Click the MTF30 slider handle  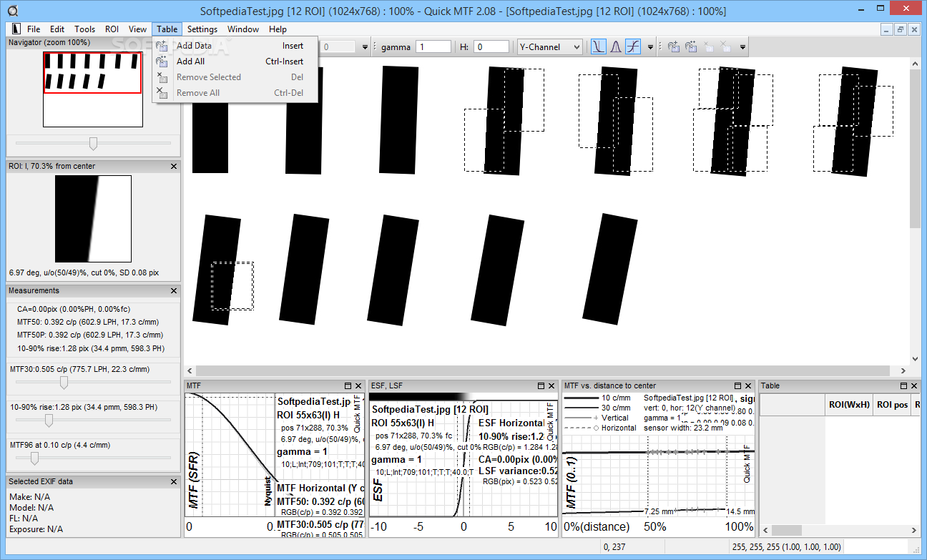pyautogui.click(x=64, y=383)
